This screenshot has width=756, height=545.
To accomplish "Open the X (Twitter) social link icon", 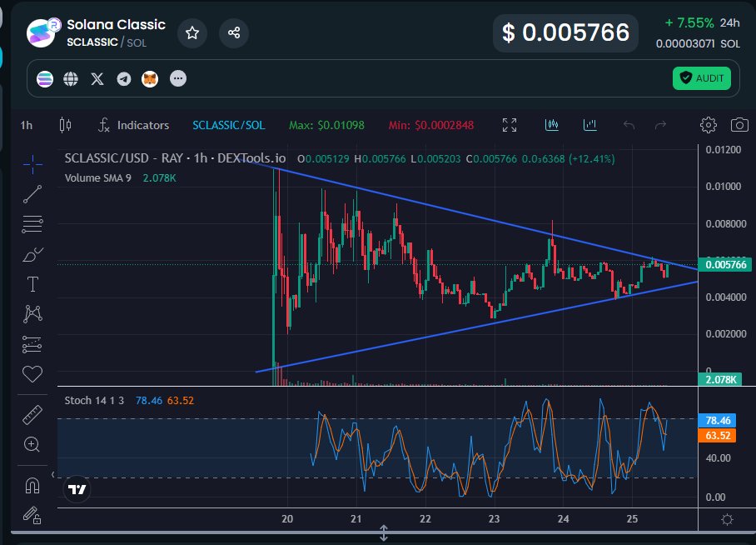I will (x=97, y=78).
